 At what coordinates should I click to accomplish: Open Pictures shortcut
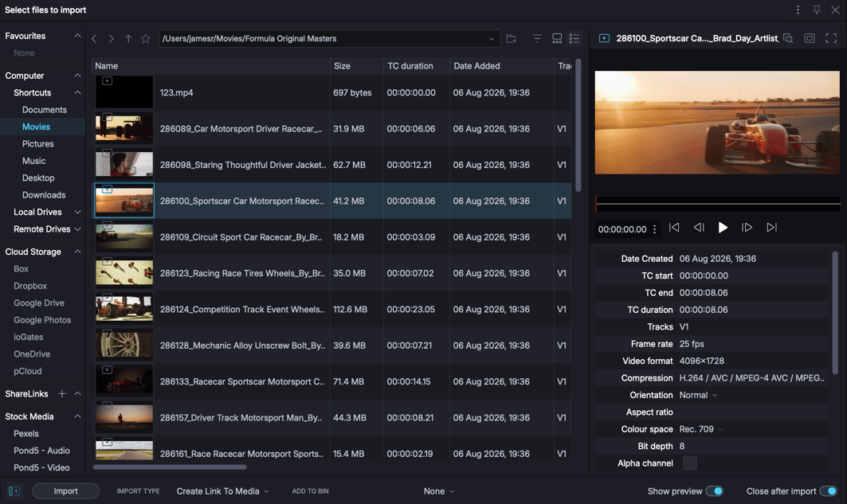[x=37, y=144]
